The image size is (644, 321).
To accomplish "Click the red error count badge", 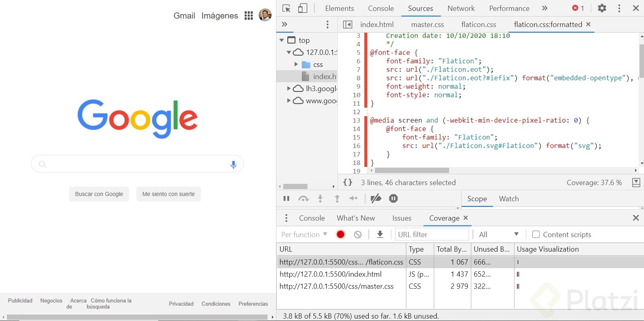I will (x=578, y=8).
